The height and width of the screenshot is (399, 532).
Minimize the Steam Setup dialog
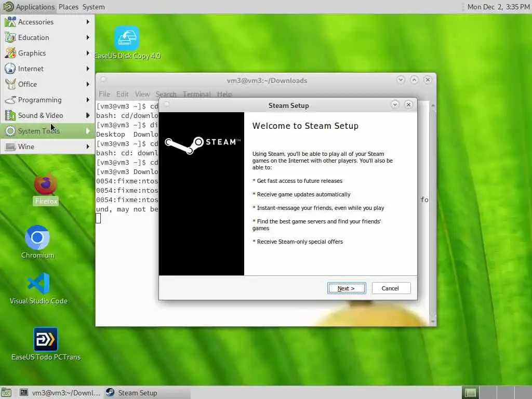tap(395, 104)
